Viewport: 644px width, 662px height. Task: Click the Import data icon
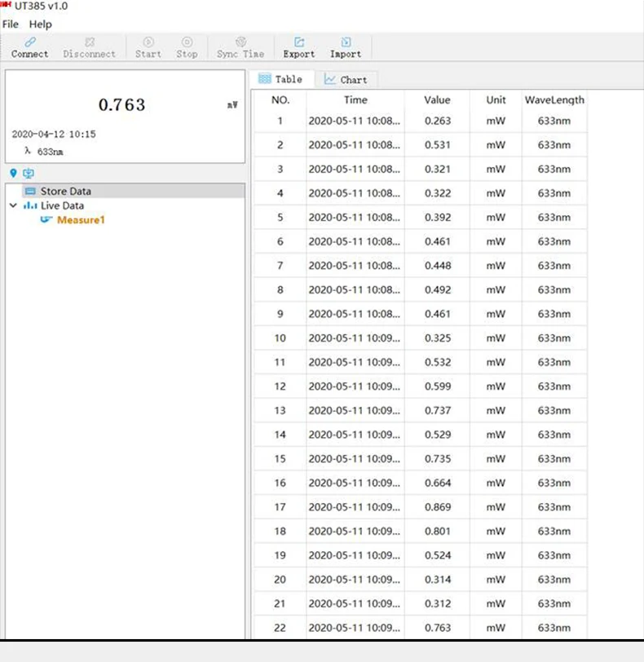click(x=346, y=42)
